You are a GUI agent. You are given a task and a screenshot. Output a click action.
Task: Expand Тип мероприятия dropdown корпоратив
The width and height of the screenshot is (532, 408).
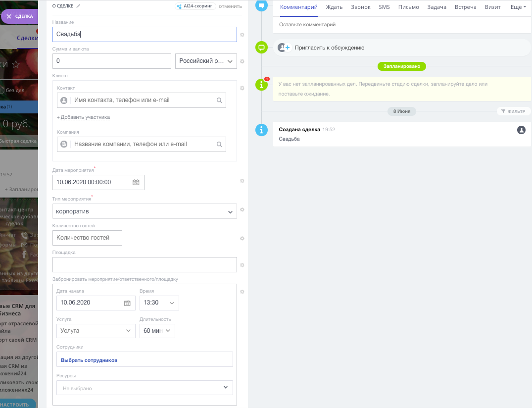[145, 211]
